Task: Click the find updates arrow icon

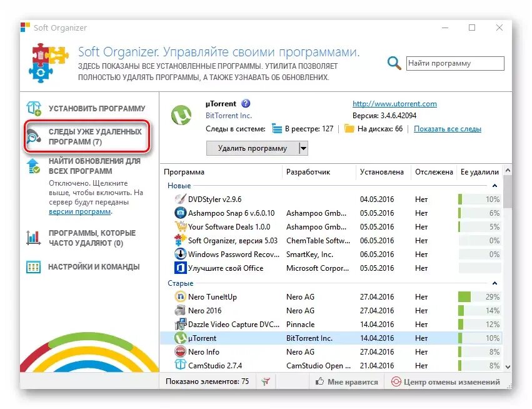Action: (34, 166)
